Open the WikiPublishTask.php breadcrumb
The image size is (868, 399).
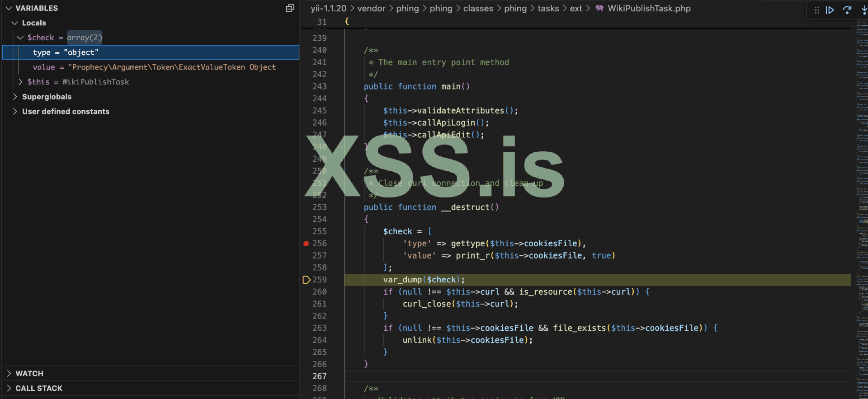pos(649,9)
